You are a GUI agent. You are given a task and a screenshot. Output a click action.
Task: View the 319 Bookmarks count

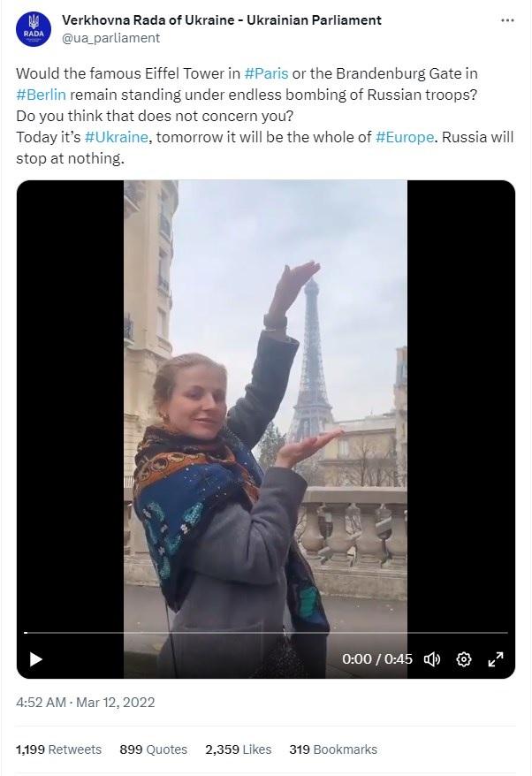click(333, 749)
